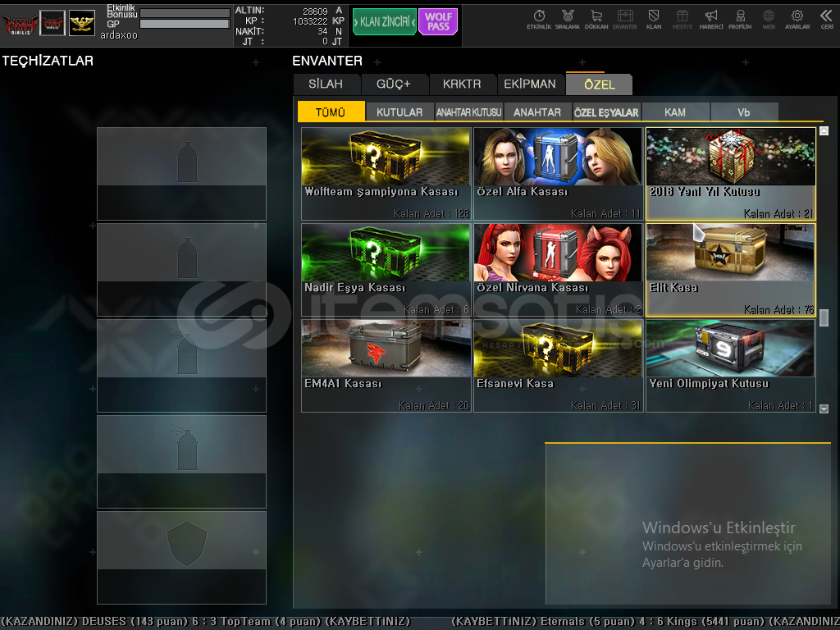840x630 pixels.
Task: Select the Wolfteam Şampiyona Kasası item
Action: [x=386, y=174]
